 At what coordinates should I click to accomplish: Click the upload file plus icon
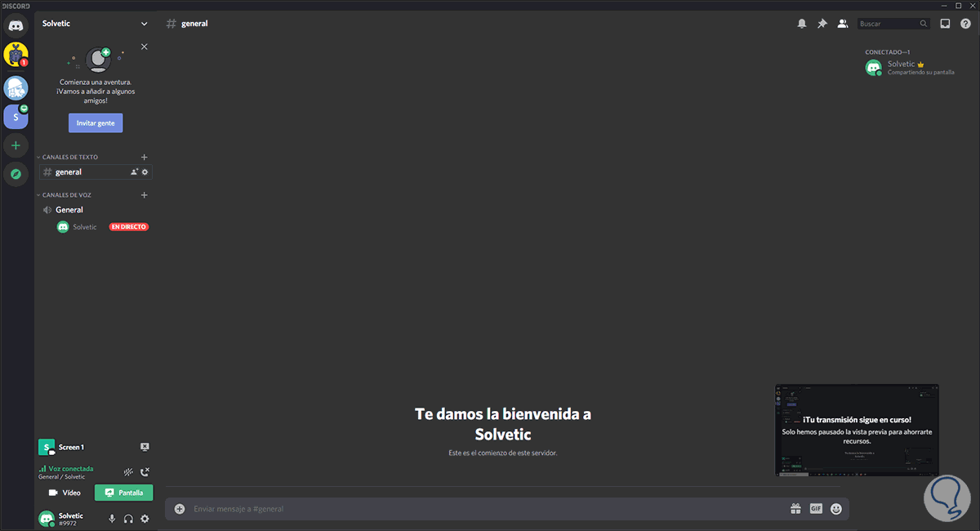coord(180,509)
